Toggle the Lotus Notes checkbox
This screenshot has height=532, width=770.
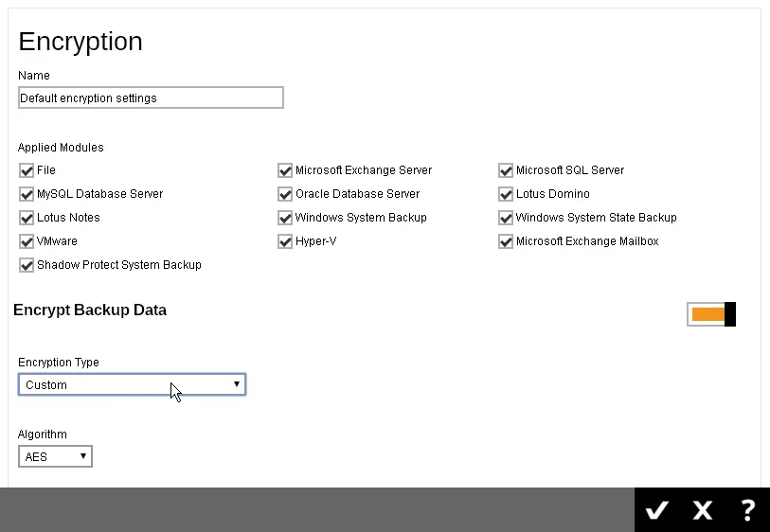[x=27, y=218]
